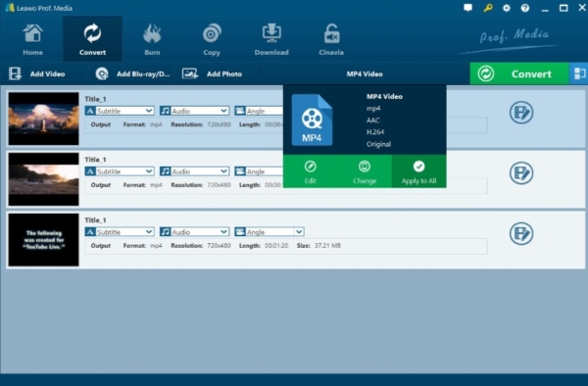
Task: Click the lowercase mp4 text in profile popup
Action: pyautogui.click(x=373, y=109)
